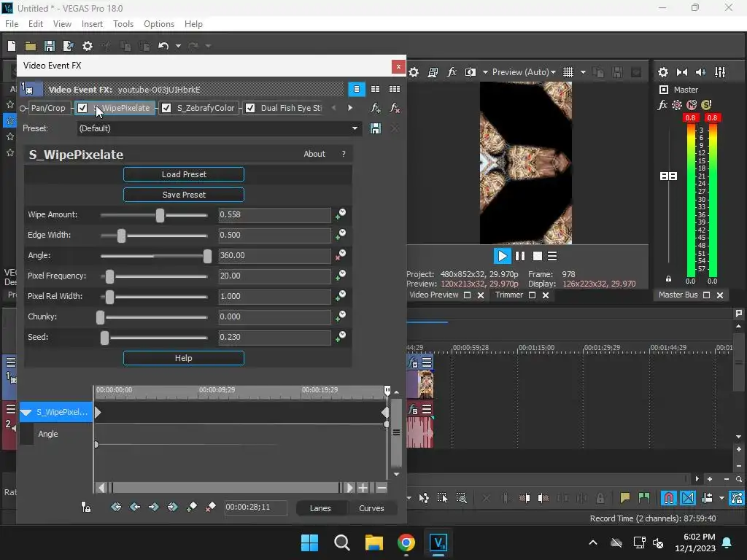
Task: Play the video preview
Action: point(502,256)
